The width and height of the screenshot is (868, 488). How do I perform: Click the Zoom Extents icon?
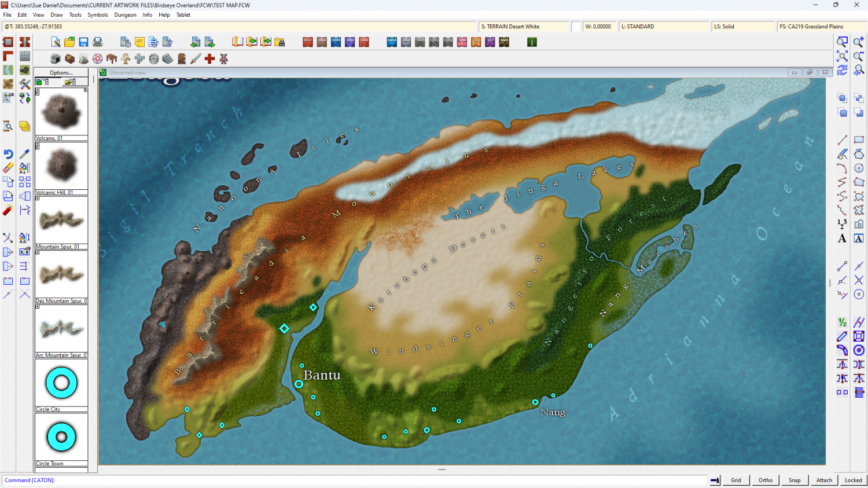[843, 56]
